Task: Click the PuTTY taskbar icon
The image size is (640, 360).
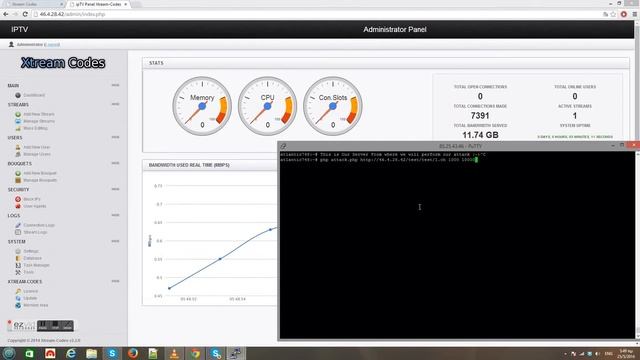Action: click(236, 353)
